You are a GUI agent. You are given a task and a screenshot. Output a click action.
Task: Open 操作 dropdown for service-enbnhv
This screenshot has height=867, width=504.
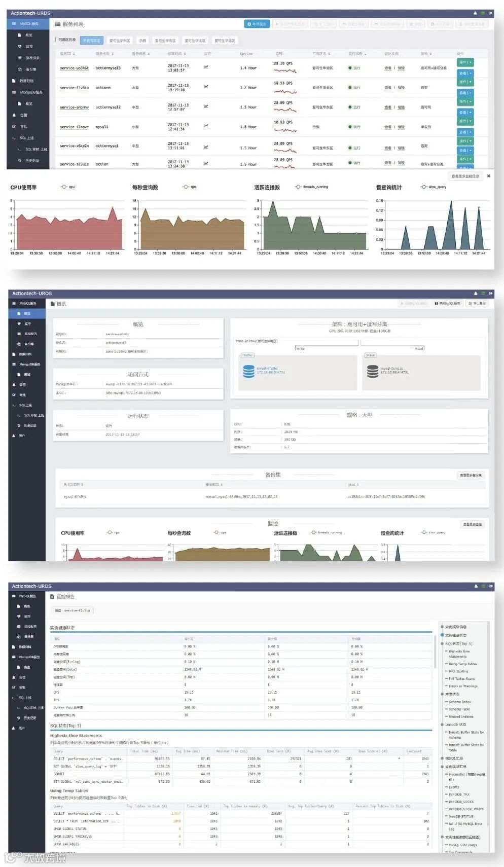[x=465, y=101]
